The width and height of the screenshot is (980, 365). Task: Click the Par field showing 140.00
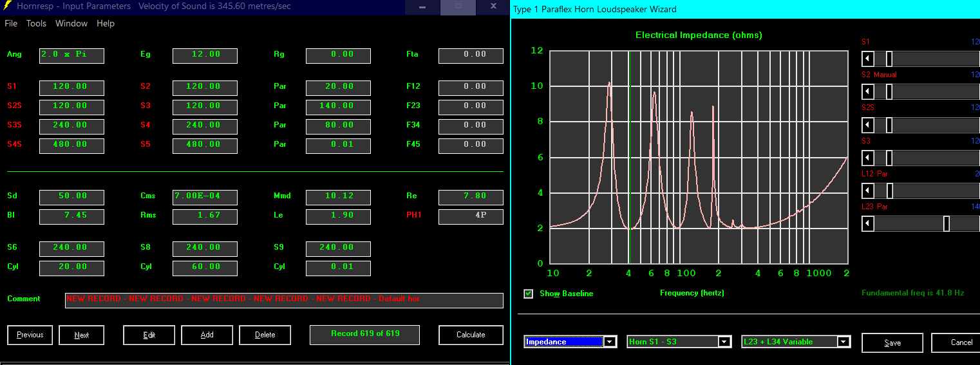coord(338,107)
